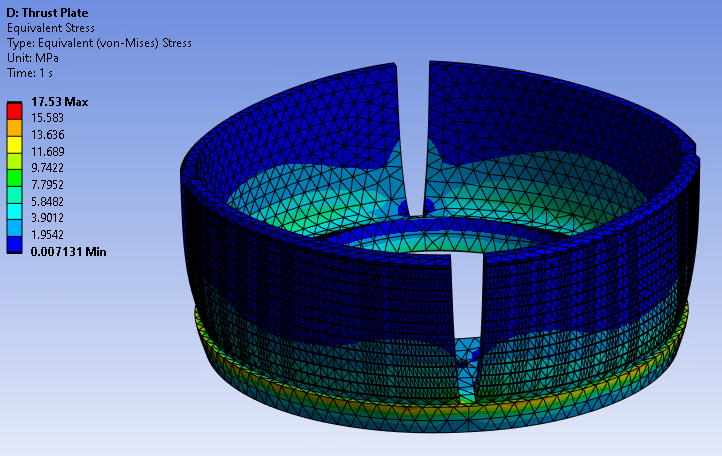
Task: Select the dark blue minimum legend band
Action: point(14,245)
